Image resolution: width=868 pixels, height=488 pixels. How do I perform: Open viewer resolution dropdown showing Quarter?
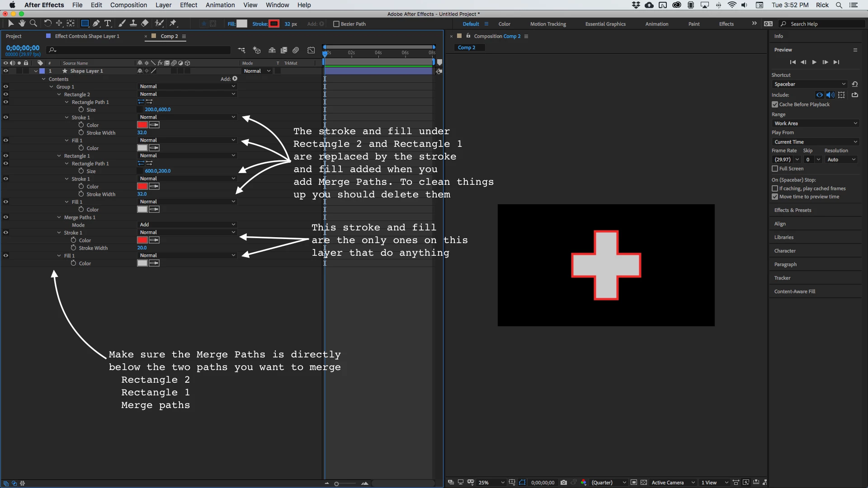pyautogui.click(x=609, y=483)
